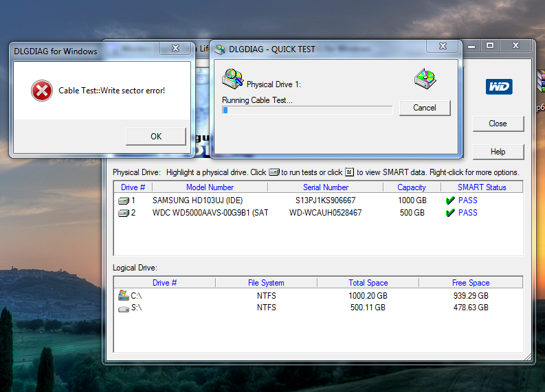The height and width of the screenshot is (392, 545).
Task: Click the green SMART PASS checkmark for drive 1
Action: tap(449, 200)
